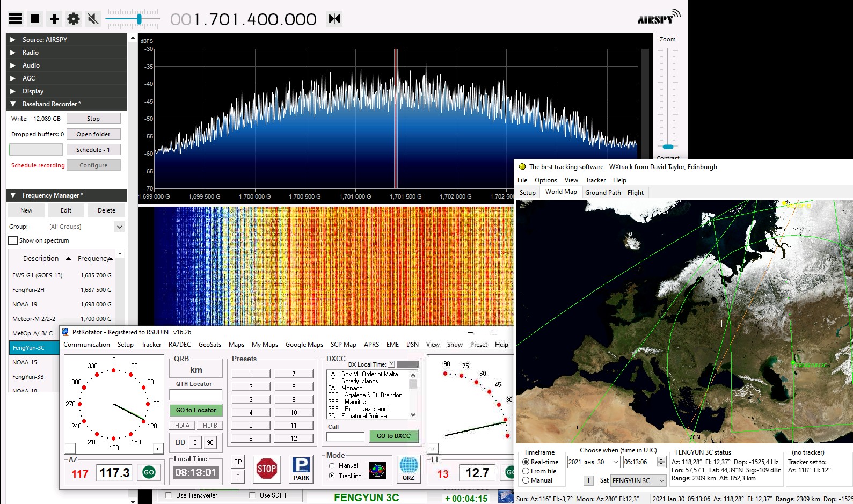Viewport: 853px width, 504px height.
Task: Expand the Display panel
Action: 67,91
